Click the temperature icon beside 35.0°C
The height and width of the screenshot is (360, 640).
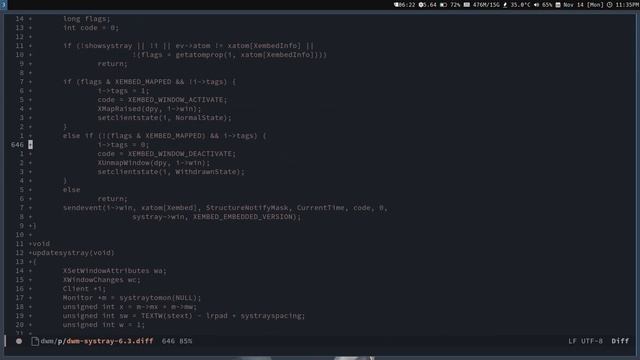point(505,5)
